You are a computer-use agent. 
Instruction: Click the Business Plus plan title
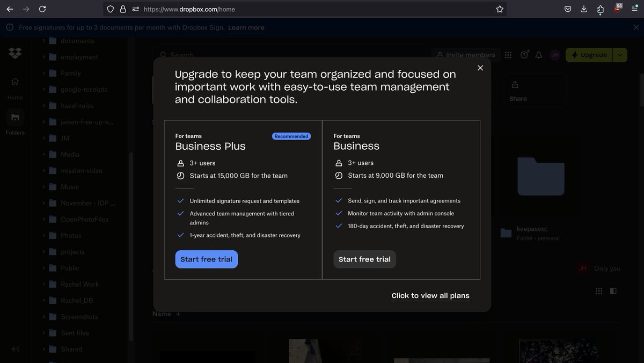pos(210,146)
